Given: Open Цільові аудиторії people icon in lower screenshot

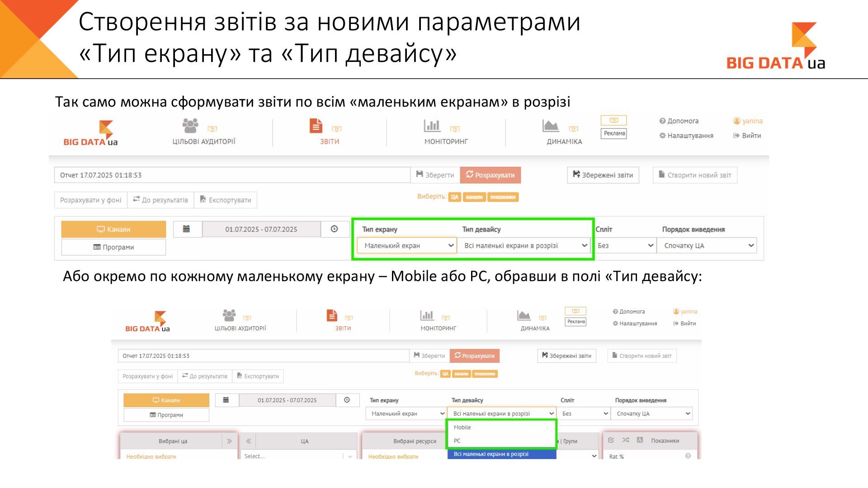Looking at the screenshot, I should tap(229, 315).
